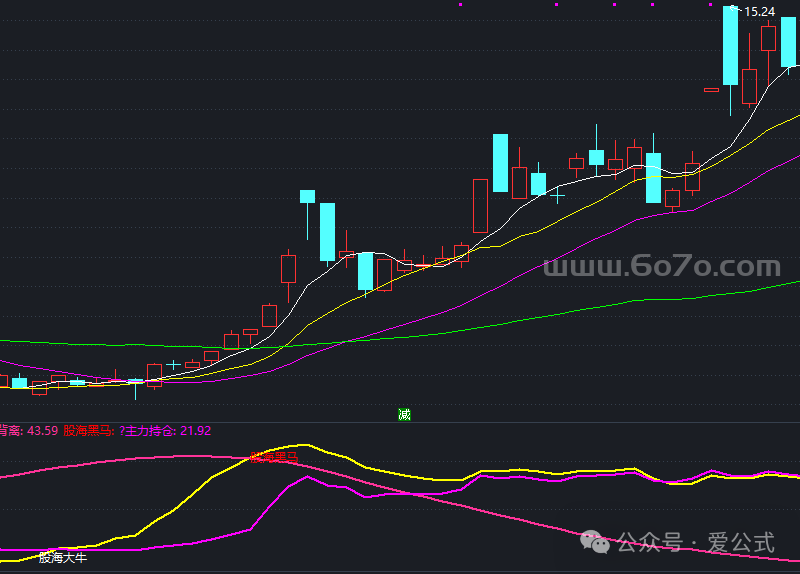800x574 pixels.
Task: Select the 15.24 high price label
Action: 758,11
